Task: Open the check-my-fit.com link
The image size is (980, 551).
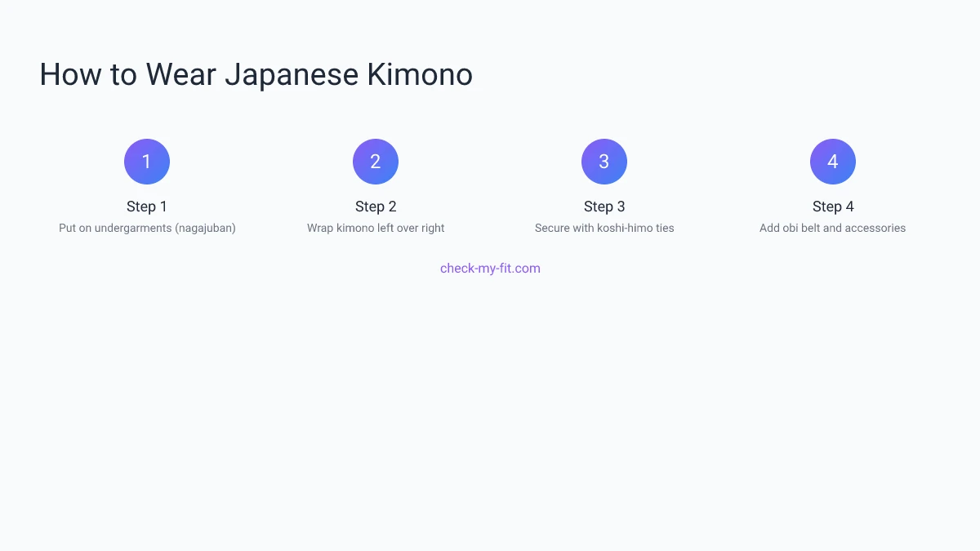Action: coord(490,268)
